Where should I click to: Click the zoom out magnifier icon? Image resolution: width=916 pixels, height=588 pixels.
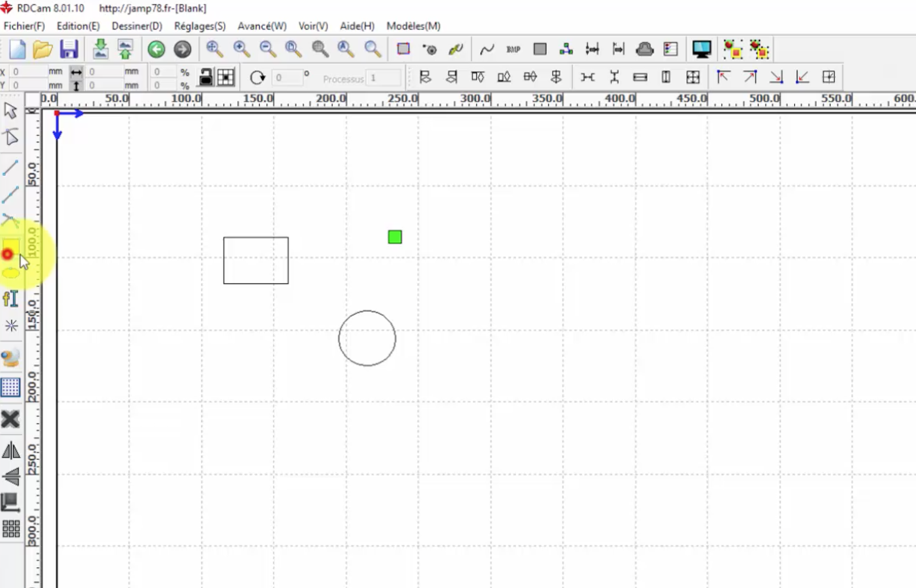[x=268, y=50]
